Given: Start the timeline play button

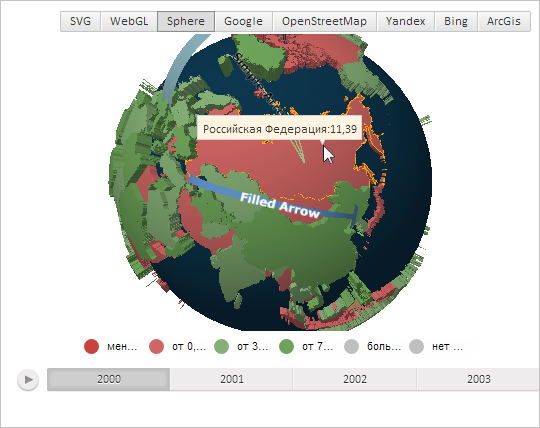Looking at the screenshot, I should coord(28,379).
